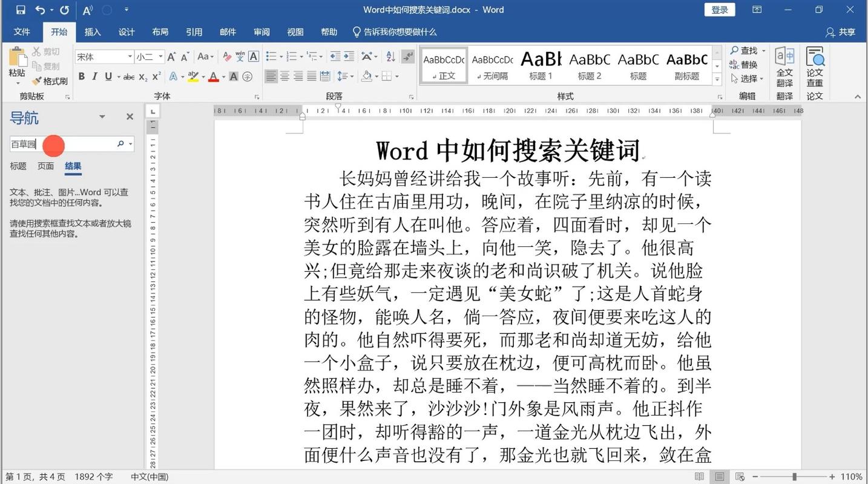Click 替换 replace button
Image resolution: width=868 pixels, height=484 pixels.
[x=744, y=64]
